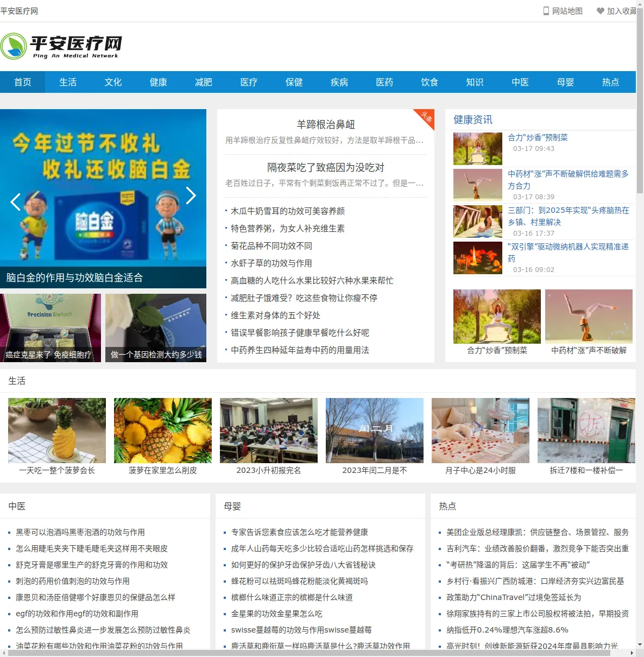
Task: Open 生活 card 2023年闰二月是不
Action: (x=375, y=437)
